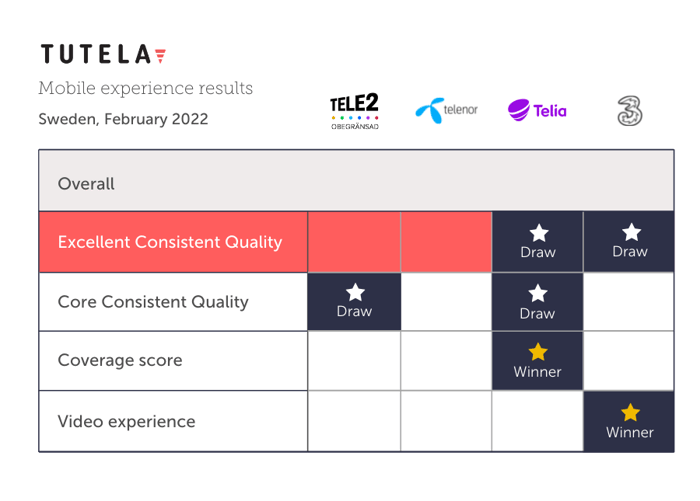The height and width of the screenshot is (501, 700).
Task: Click the Telenor operator logo
Action: point(446,110)
